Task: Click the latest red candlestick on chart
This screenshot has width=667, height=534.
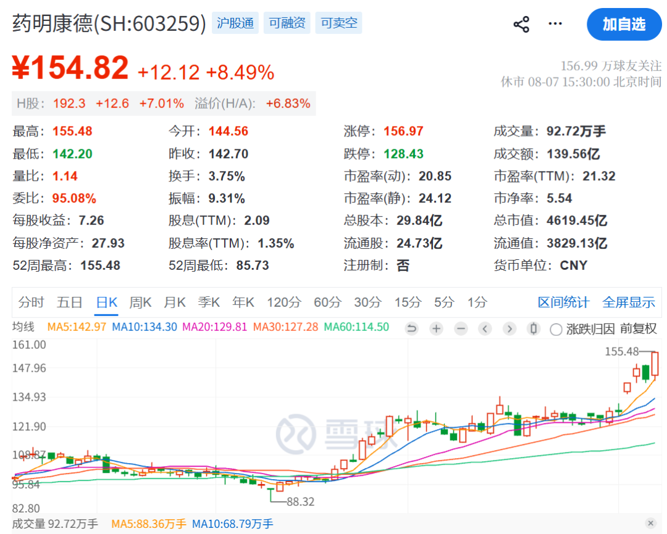Action: coord(655,364)
